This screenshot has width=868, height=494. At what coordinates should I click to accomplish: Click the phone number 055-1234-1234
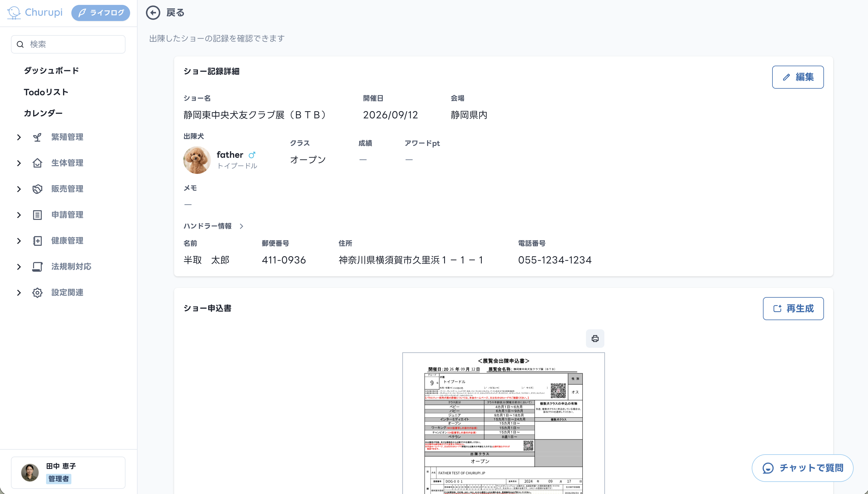coord(555,260)
